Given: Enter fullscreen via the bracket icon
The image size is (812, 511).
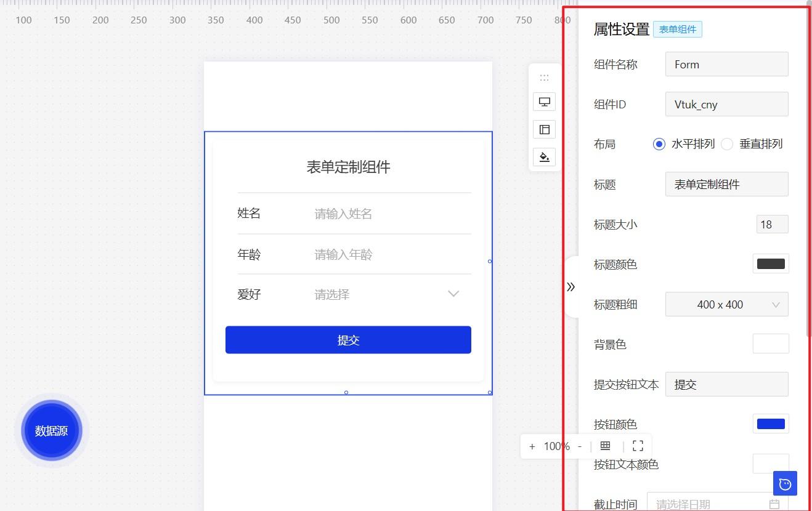Looking at the screenshot, I should [638, 446].
